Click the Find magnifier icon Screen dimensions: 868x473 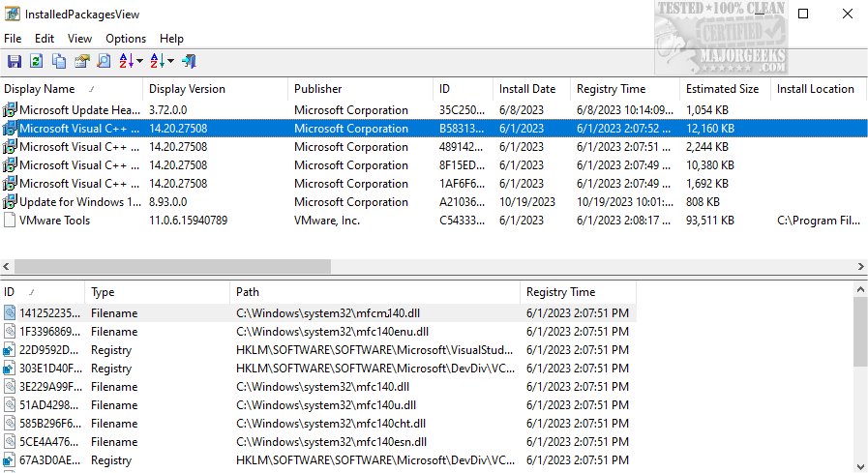104,61
